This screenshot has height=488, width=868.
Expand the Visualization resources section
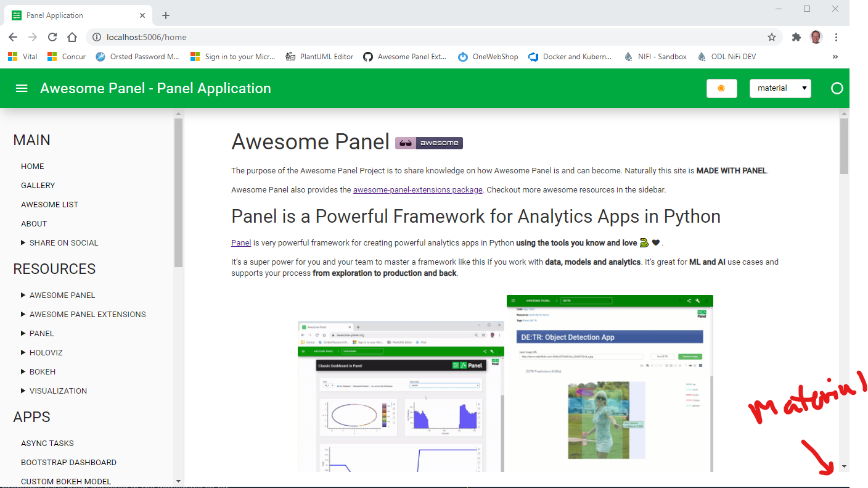[x=54, y=391]
